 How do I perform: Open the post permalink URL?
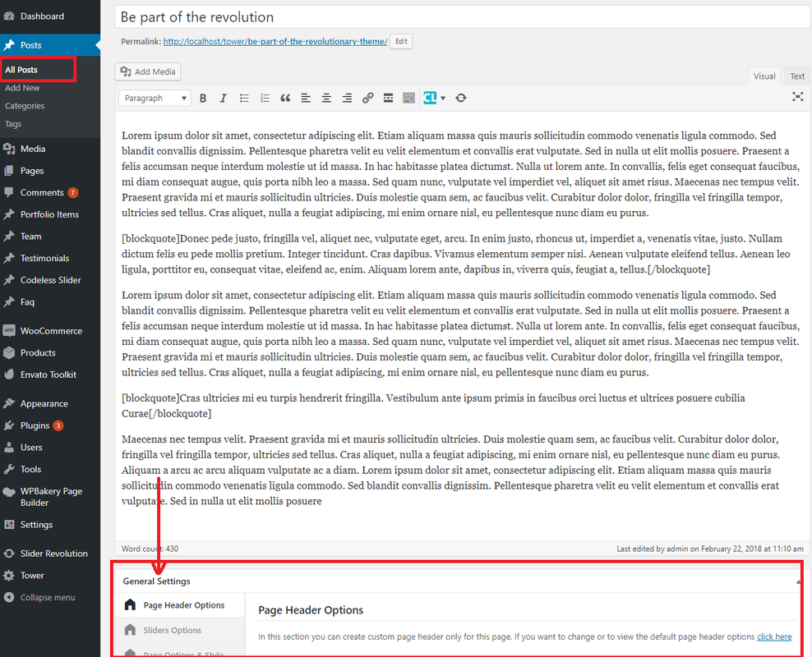click(275, 41)
